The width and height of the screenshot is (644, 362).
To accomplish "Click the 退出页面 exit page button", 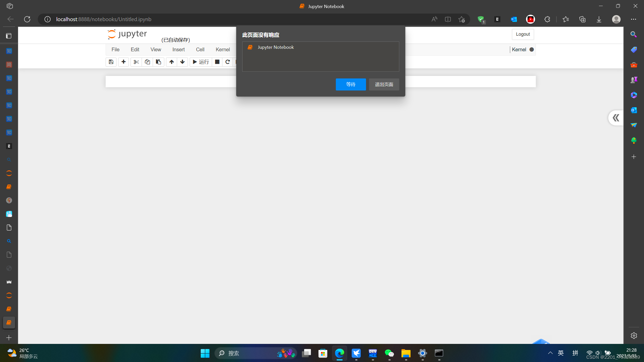I will point(384,84).
